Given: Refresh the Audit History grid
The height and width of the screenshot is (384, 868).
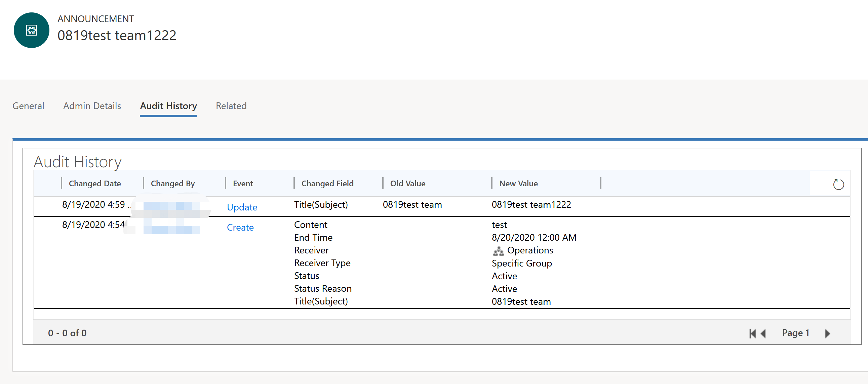Looking at the screenshot, I should pos(839,184).
